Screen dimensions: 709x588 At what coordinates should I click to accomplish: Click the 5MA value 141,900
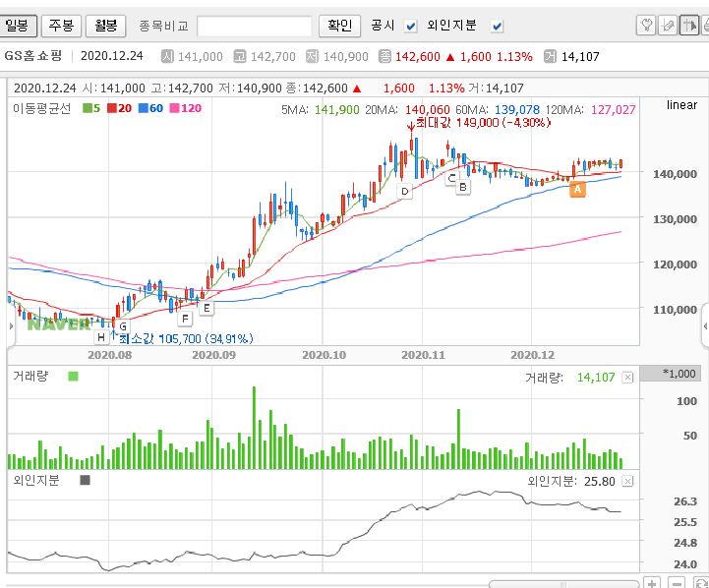[x=337, y=110]
